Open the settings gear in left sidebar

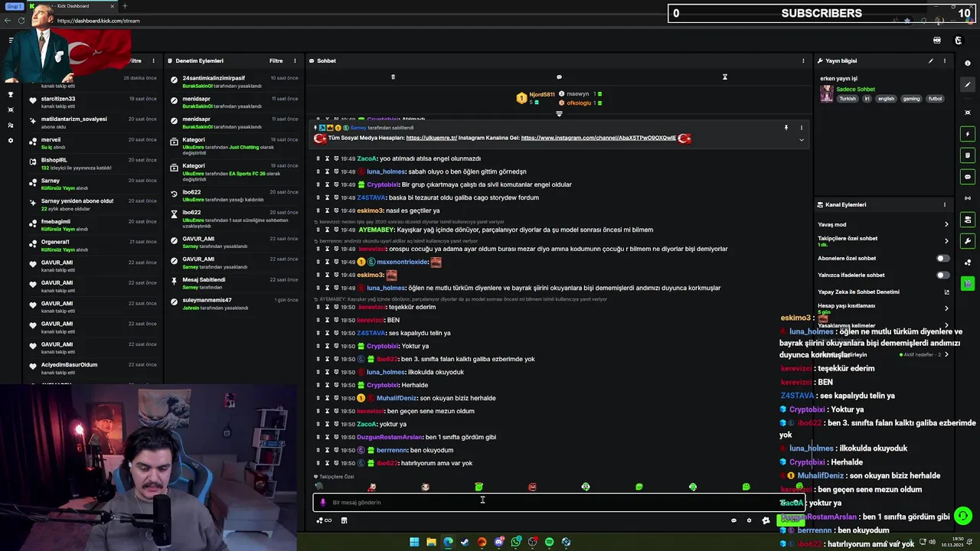pyautogui.click(x=11, y=141)
